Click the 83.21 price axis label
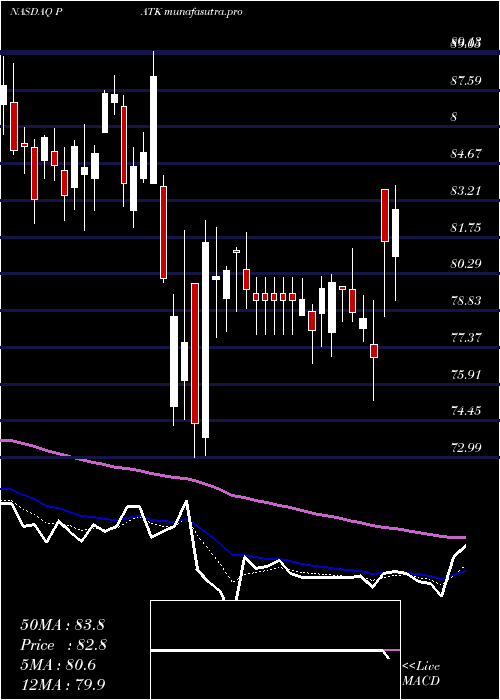 [x=466, y=191]
